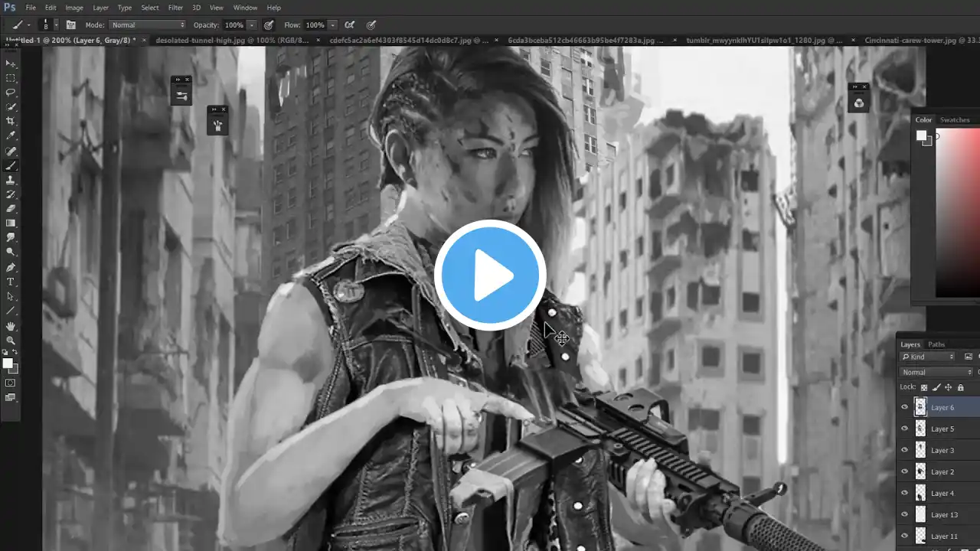980x551 pixels.
Task: Select the Lasso tool
Action: tap(11, 93)
